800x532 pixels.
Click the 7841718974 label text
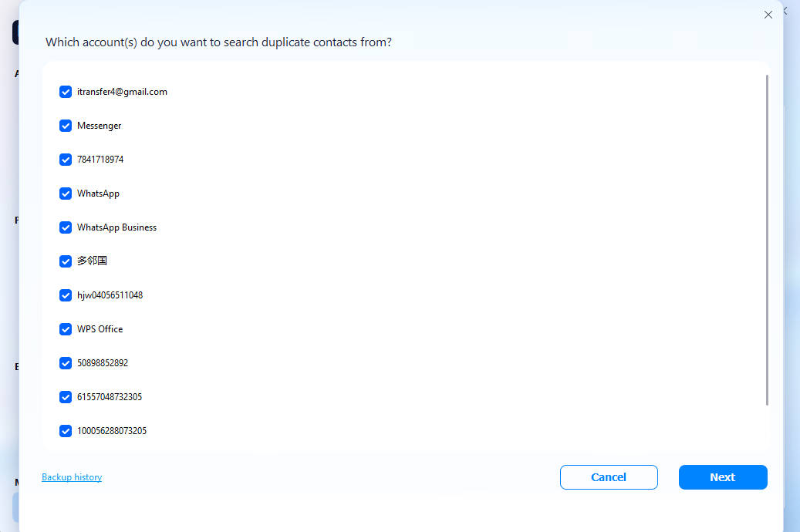[x=100, y=160]
